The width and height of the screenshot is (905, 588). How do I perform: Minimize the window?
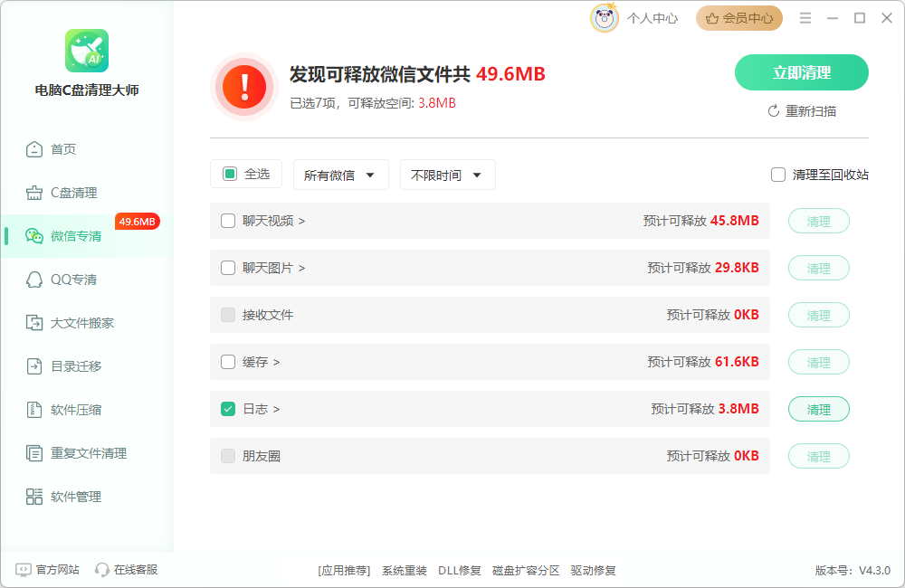tap(833, 18)
